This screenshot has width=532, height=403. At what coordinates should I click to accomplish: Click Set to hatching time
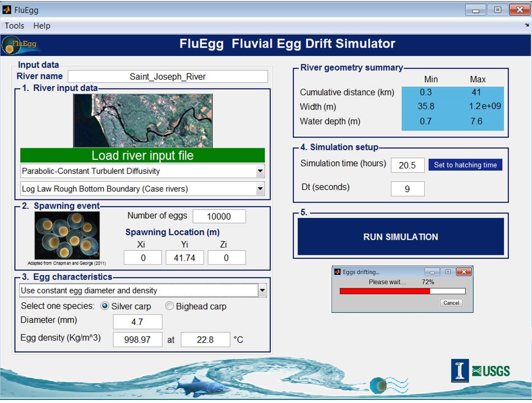pos(465,165)
